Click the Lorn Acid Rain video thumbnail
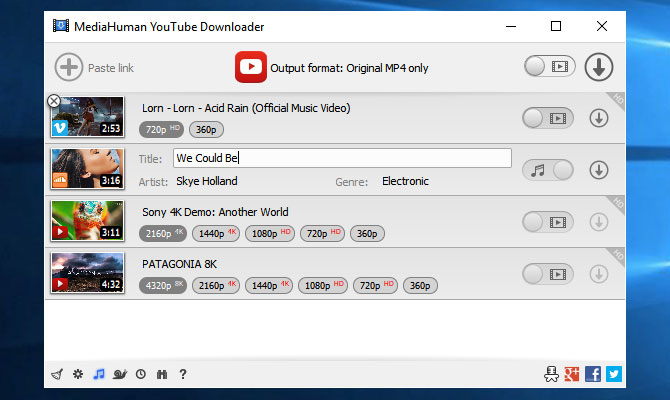 (x=88, y=117)
